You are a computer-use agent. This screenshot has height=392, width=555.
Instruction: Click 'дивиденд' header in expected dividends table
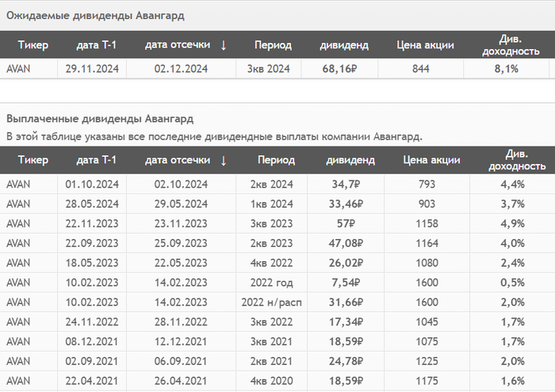pos(344,45)
